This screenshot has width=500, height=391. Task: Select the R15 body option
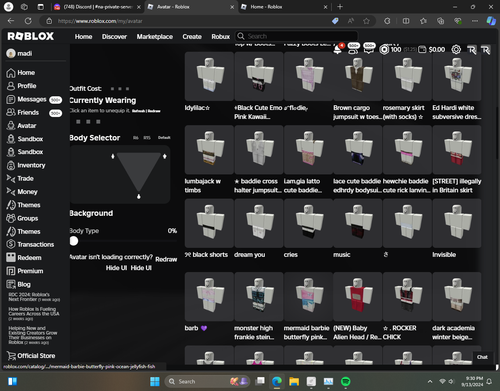pos(147,138)
